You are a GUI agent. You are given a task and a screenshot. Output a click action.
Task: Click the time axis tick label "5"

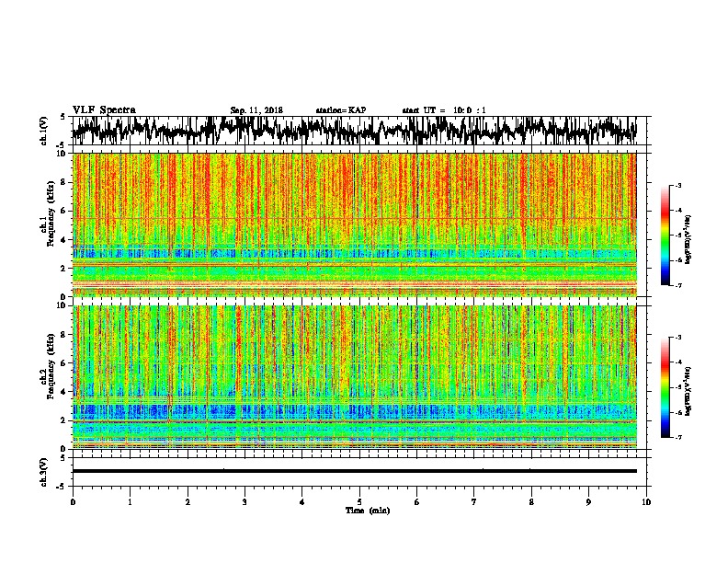point(359,502)
